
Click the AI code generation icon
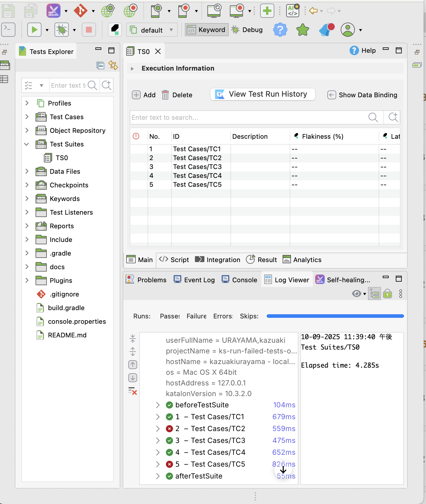[293, 11]
